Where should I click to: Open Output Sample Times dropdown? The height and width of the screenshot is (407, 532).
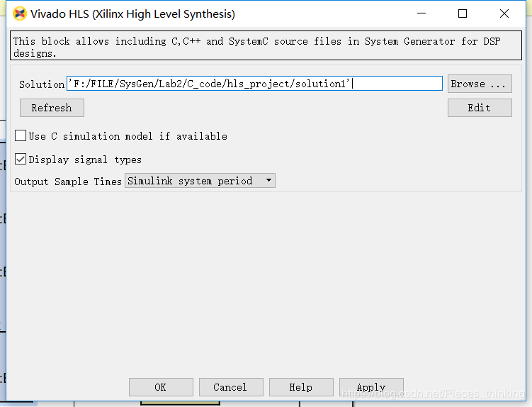(200, 180)
